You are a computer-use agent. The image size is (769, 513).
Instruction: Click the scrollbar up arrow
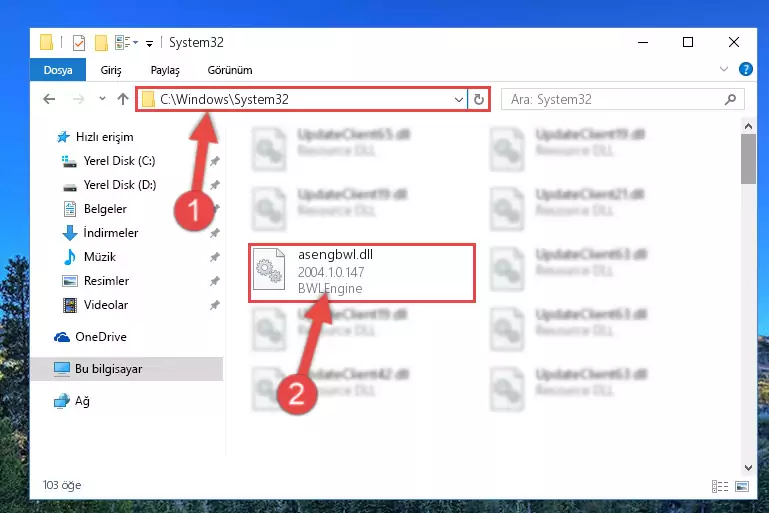(x=748, y=127)
